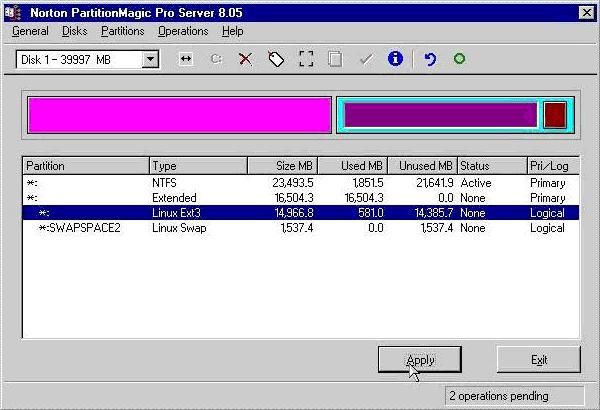The image size is (600, 410).
Task: Click the Apply button
Action: click(419, 359)
